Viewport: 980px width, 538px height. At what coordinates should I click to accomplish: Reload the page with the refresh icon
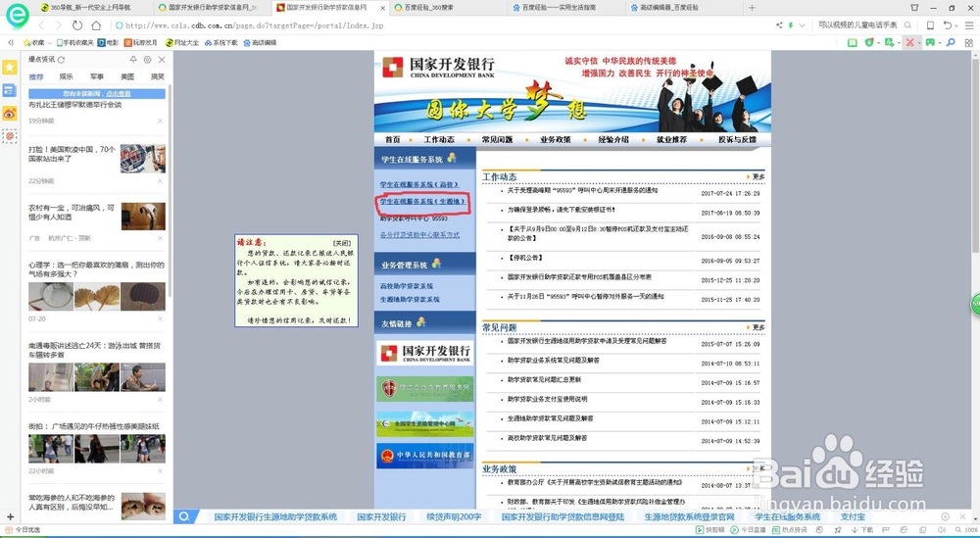pyautogui.click(x=76, y=25)
